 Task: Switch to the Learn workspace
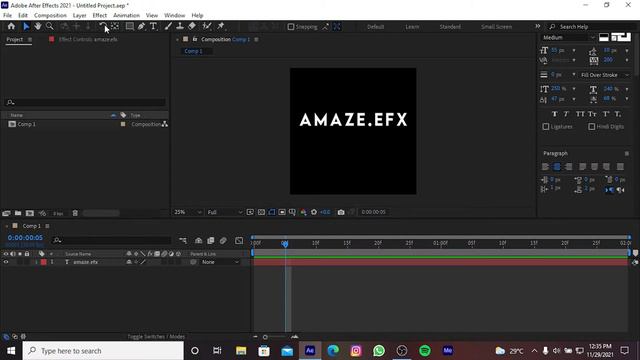pos(412,27)
